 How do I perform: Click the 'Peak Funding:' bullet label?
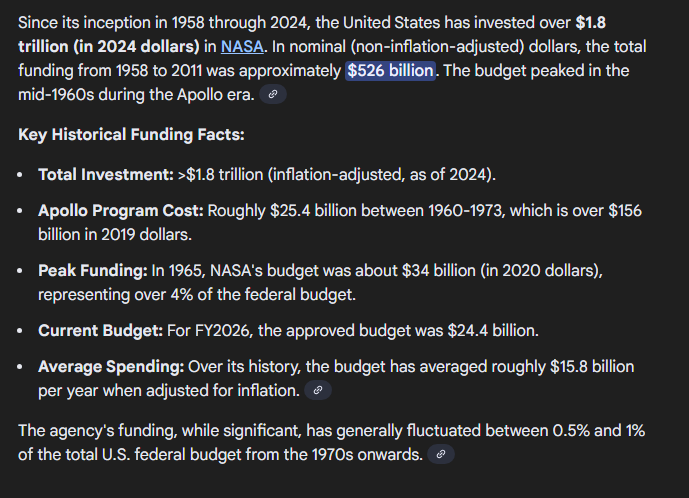92,271
